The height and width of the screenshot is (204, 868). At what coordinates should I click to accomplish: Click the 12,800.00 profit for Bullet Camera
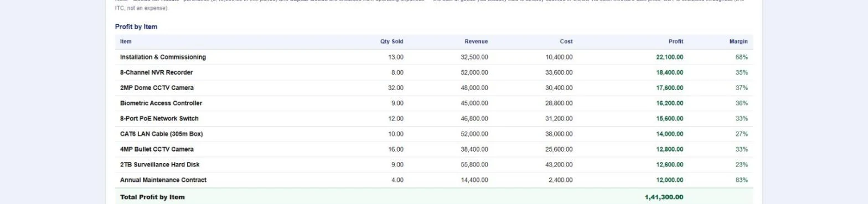(670, 149)
